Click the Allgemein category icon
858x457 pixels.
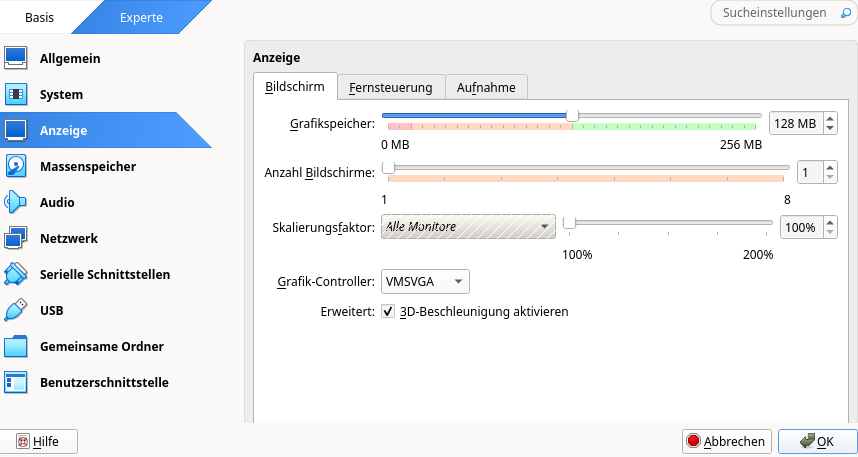[16, 58]
